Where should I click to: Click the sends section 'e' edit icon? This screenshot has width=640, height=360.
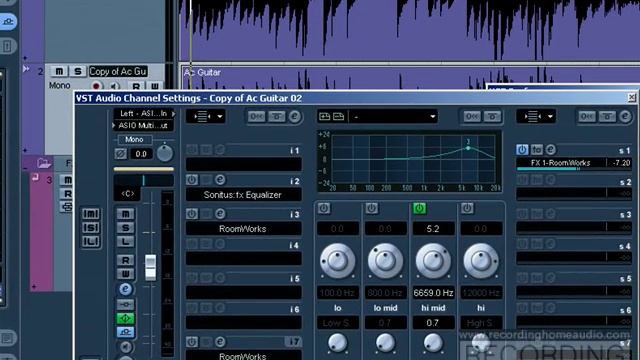(625, 117)
